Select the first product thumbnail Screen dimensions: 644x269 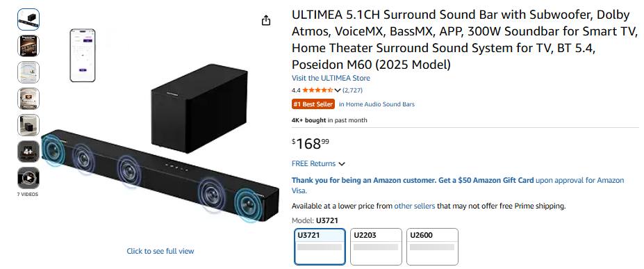pos(28,19)
